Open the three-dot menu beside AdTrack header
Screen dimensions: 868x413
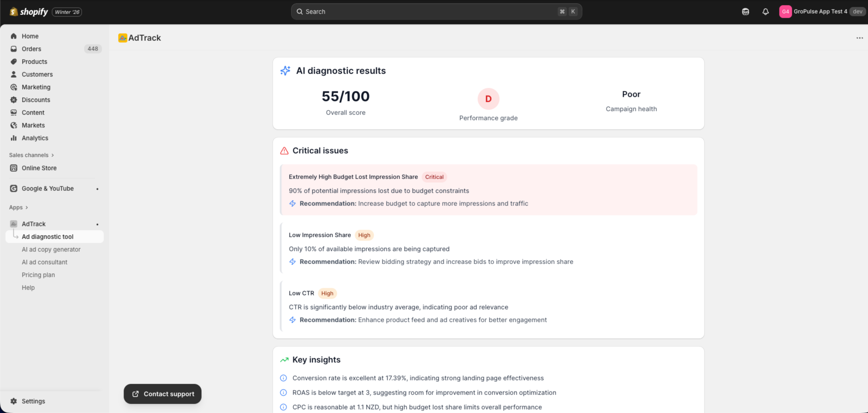coord(860,38)
